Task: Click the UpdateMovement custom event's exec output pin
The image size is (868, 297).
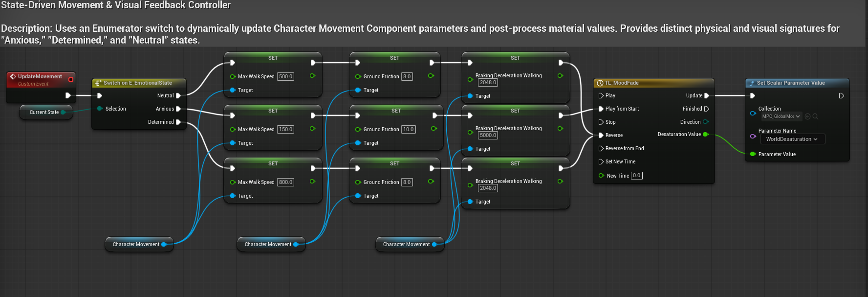Action: click(68, 95)
